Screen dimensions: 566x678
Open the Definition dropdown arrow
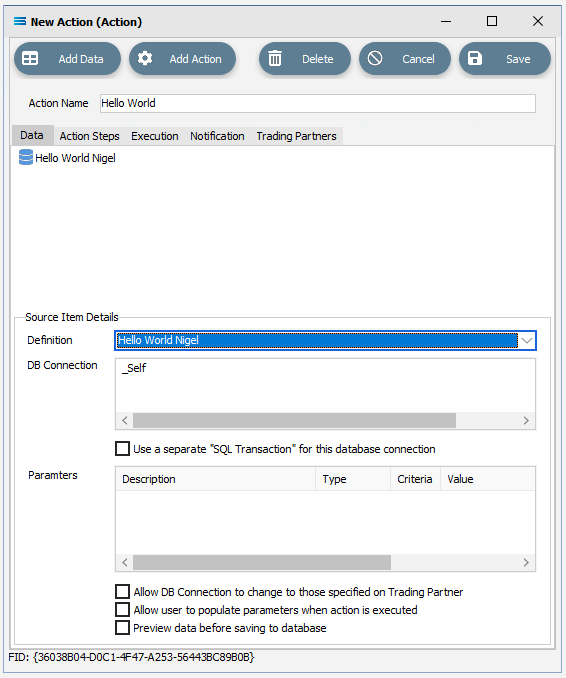click(527, 340)
